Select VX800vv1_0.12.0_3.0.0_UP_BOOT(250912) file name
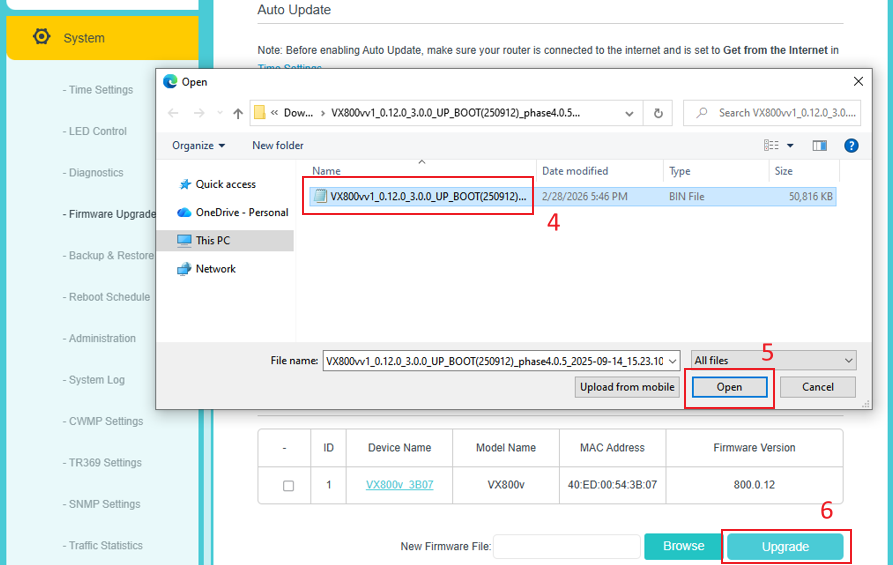This screenshot has height=565, width=893. tap(428, 196)
